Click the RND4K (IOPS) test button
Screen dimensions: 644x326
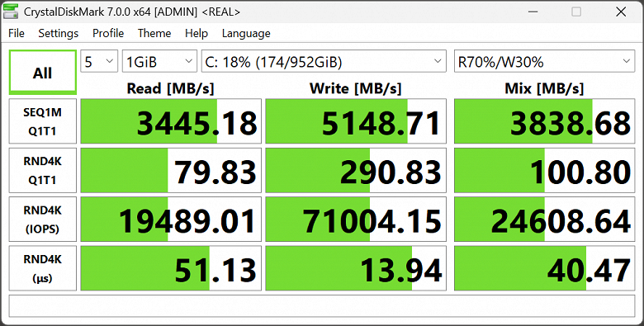click(43, 220)
